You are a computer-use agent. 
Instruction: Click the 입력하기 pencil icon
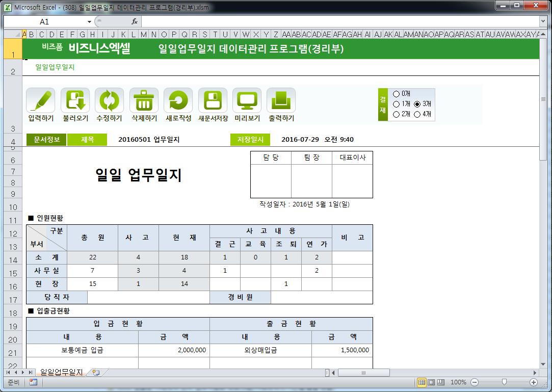[x=40, y=100]
